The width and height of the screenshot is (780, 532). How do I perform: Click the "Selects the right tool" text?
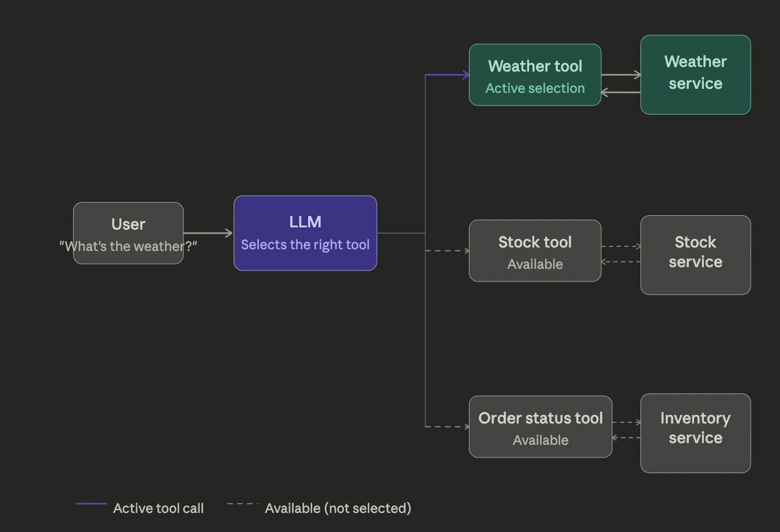[x=305, y=244]
